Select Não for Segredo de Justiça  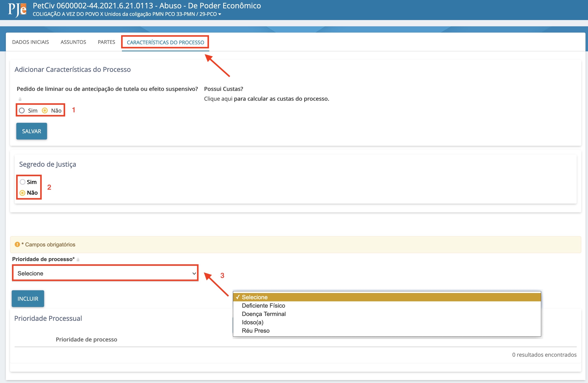23,193
